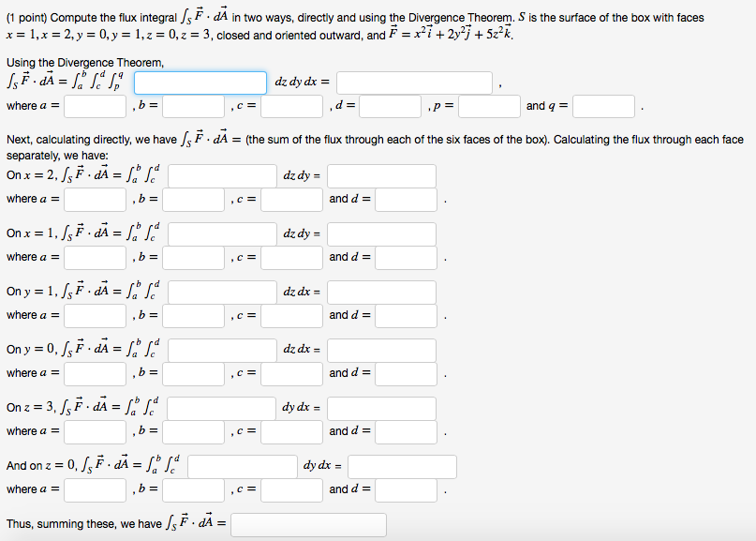This screenshot has height=541, width=756.
Task: Click the integrand field for the z = 0 face
Action: [242, 465]
